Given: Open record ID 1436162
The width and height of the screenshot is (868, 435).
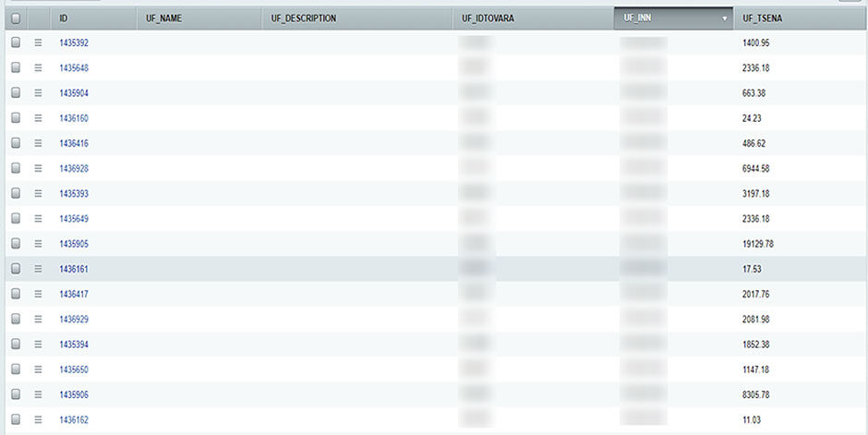Looking at the screenshot, I should (74, 419).
